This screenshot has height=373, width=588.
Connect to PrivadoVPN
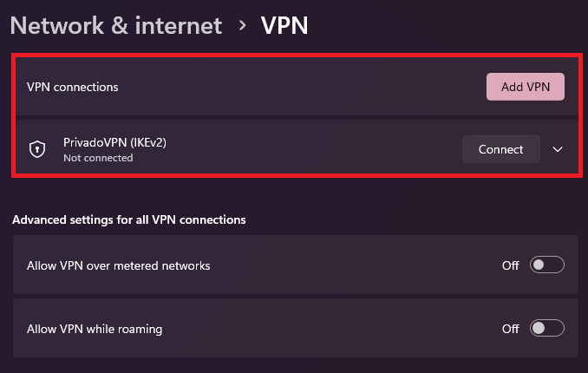pos(500,149)
